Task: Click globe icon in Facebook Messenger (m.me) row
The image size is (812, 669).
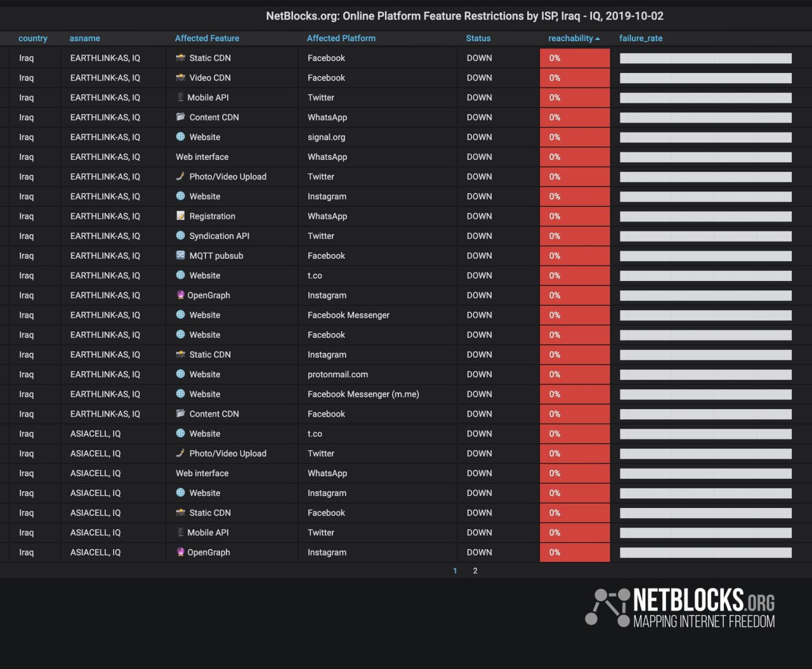Action: click(x=181, y=394)
